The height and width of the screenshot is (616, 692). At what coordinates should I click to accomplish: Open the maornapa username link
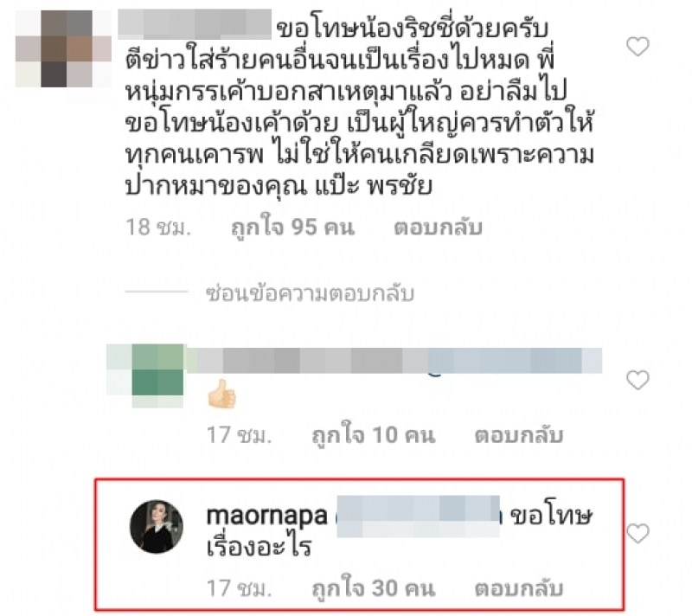[x=267, y=516]
